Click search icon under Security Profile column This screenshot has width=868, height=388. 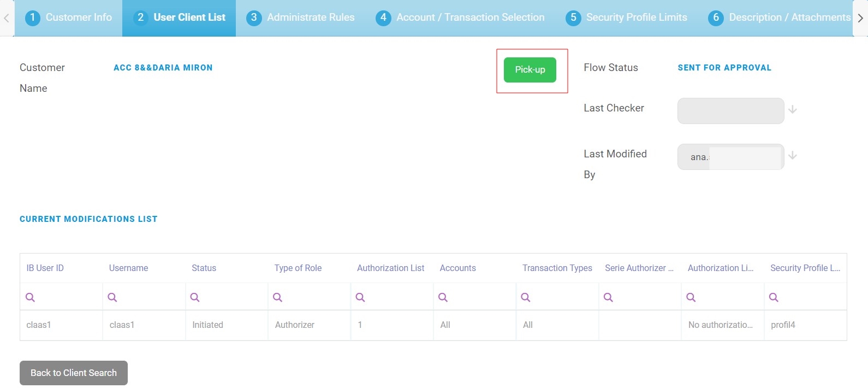[774, 297]
